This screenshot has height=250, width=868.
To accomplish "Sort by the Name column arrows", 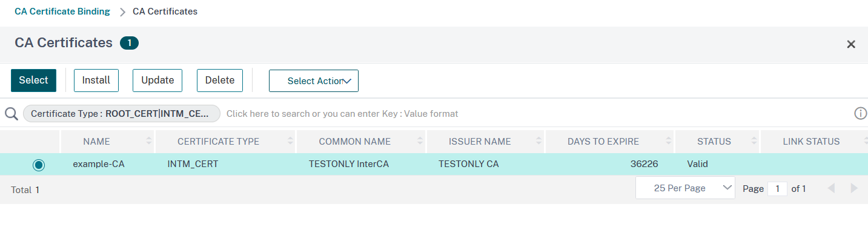I will (149, 142).
